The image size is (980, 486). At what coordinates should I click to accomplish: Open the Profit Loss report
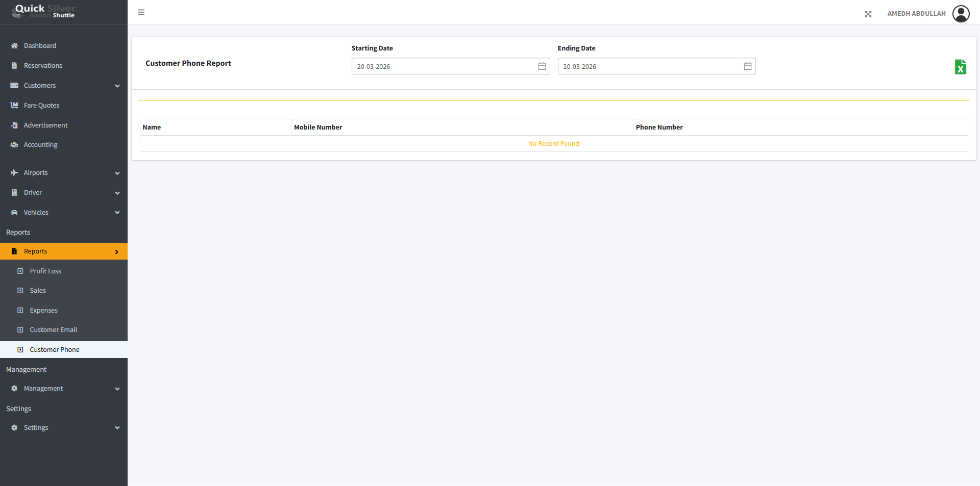pos(45,271)
